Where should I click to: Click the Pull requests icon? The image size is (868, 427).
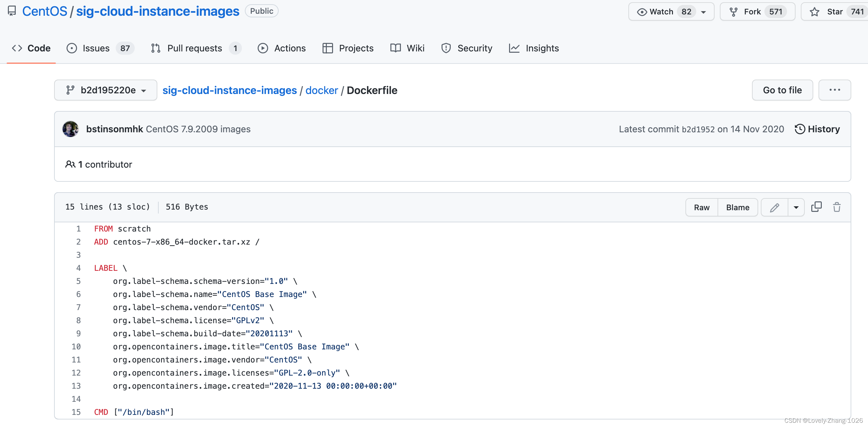[x=156, y=48]
